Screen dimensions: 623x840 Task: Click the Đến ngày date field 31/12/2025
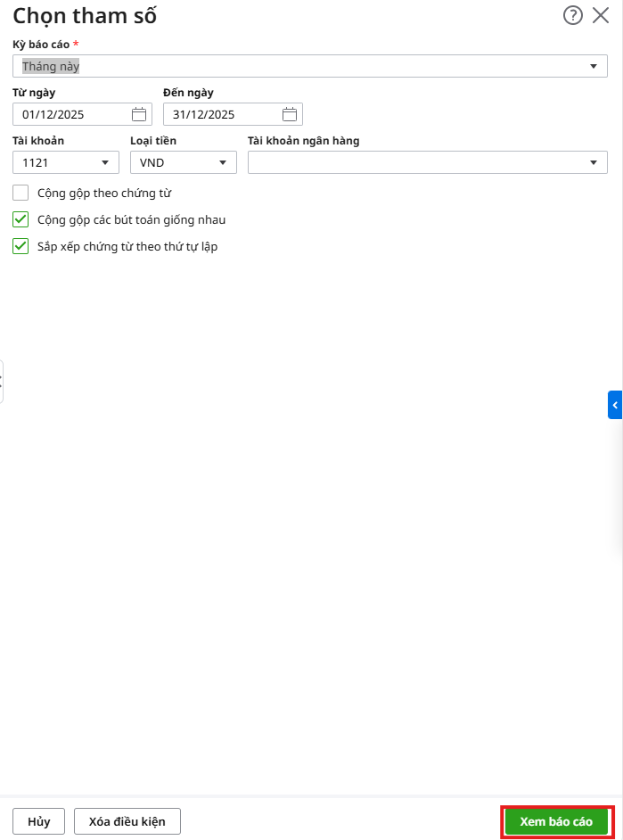tap(223, 114)
